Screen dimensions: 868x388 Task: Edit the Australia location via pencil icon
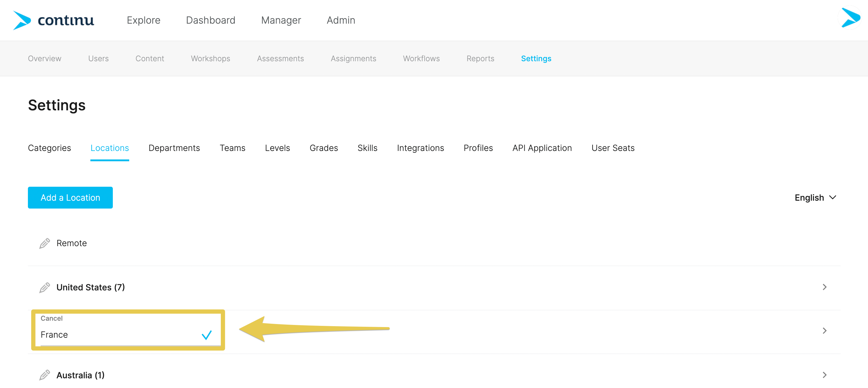pyautogui.click(x=45, y=375)
